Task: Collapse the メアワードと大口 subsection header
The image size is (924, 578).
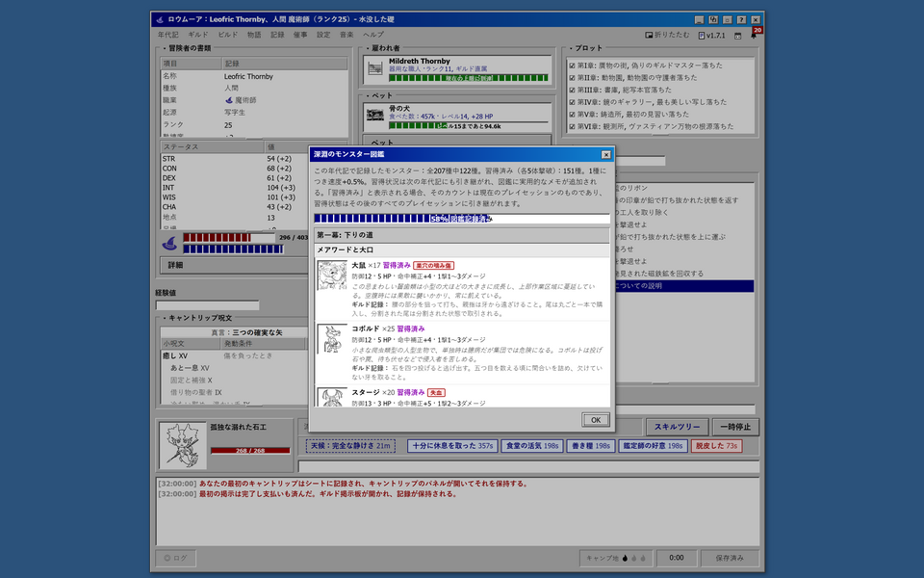Action: [462, 250]
